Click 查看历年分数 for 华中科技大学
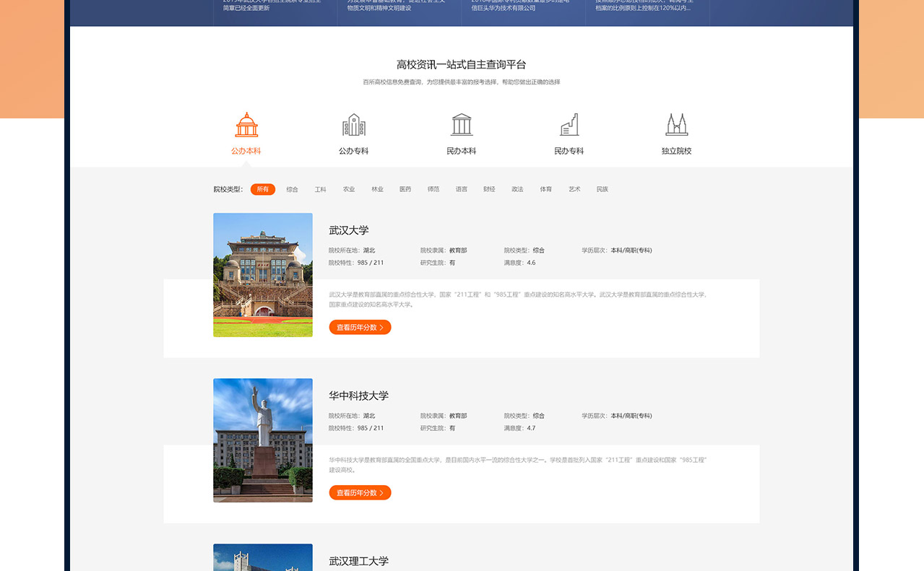This screenshot has height=571, width=924. [360, 492]
